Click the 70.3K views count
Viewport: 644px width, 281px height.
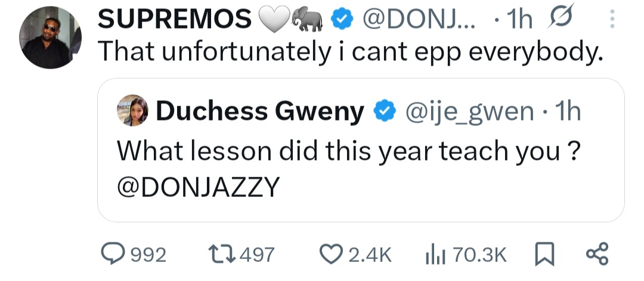pos(479,255)
